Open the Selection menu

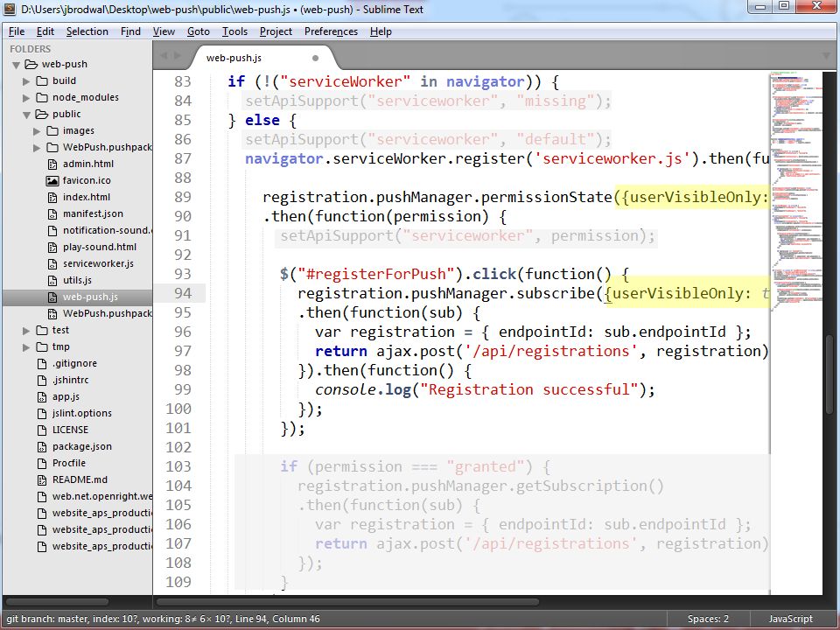click(x=87, y=31)
